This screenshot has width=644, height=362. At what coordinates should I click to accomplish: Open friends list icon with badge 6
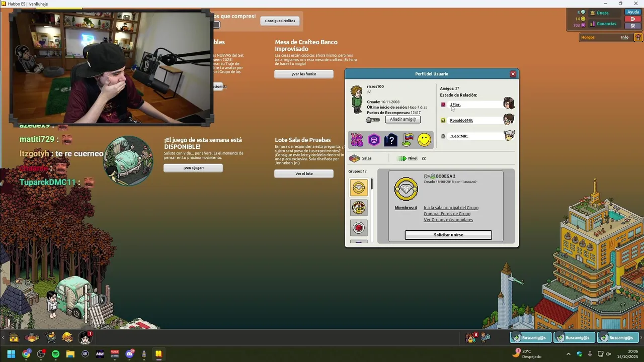tap(471, 337)
